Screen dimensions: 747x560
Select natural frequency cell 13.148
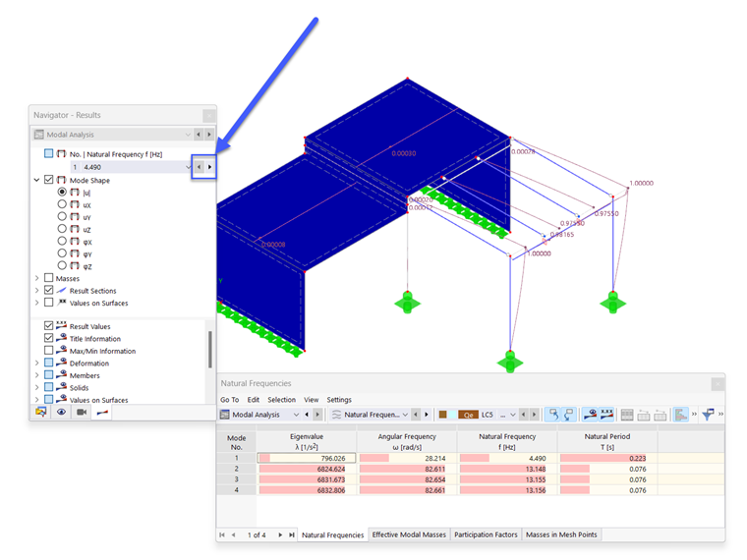(507, 469)
